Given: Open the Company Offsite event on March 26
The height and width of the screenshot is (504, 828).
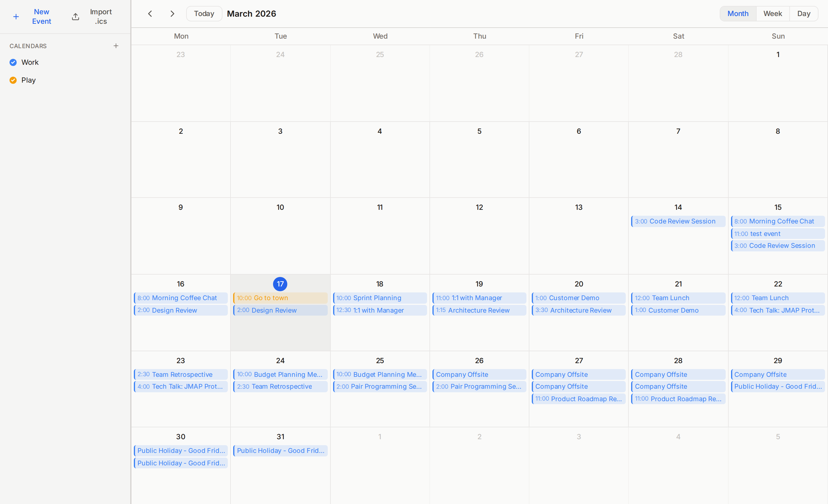Looking at the screenshot, I should (x=479, y=374).
